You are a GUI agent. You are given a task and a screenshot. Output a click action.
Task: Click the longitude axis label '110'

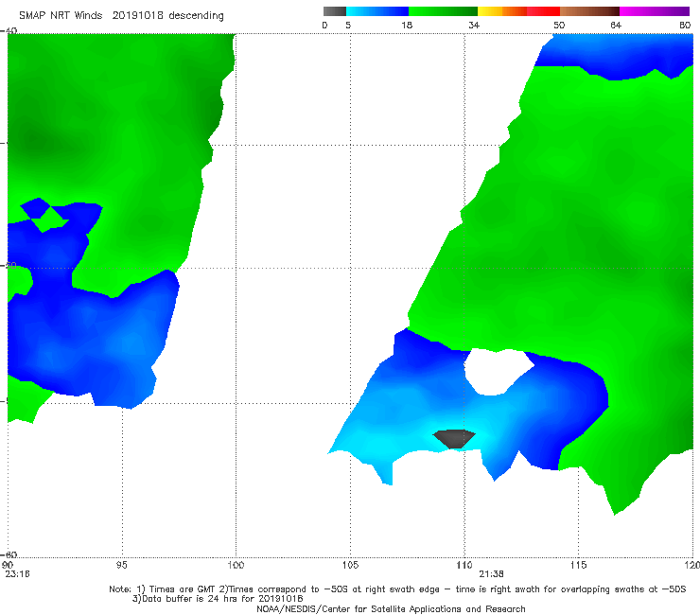[x=464, y=566]
